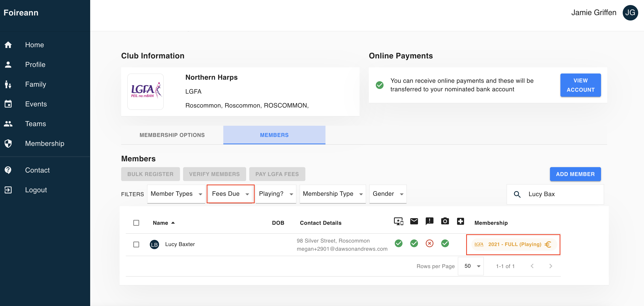
Task: Click the Foireann brand title
Action: 21,13
